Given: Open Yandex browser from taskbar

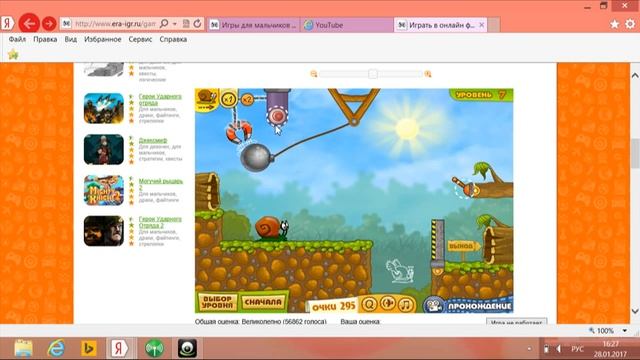Looking at the screenshot, I should pos(119,348).
